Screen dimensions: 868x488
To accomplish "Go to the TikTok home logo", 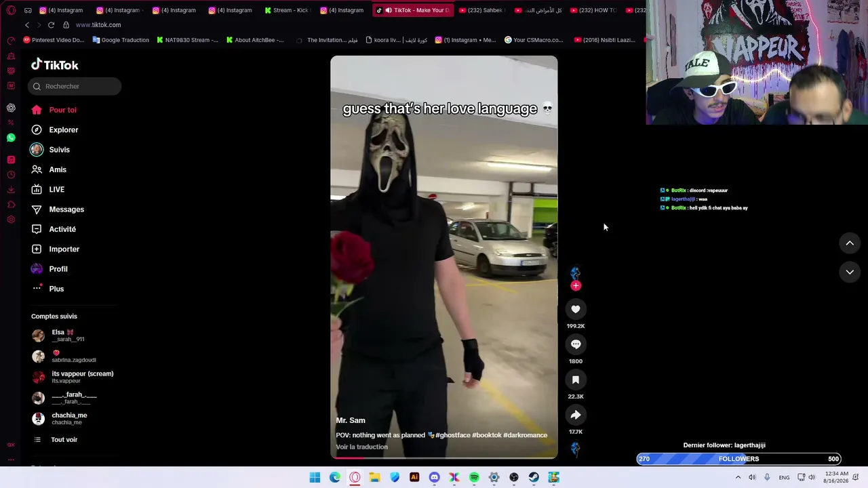I will tap(55, 65).
